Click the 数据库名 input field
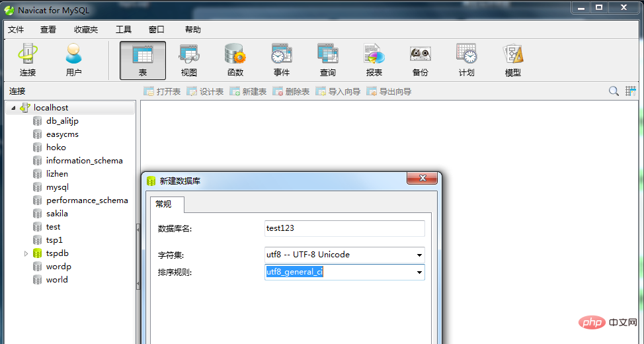Image resolution: width=644 pixels, height=344 pixels. pyautogui.click(x=344, y=228)
